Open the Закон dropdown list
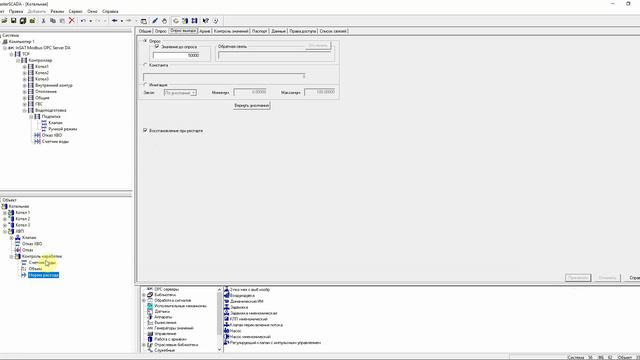This screenshot has height=360, width=640. coord(193,93)
